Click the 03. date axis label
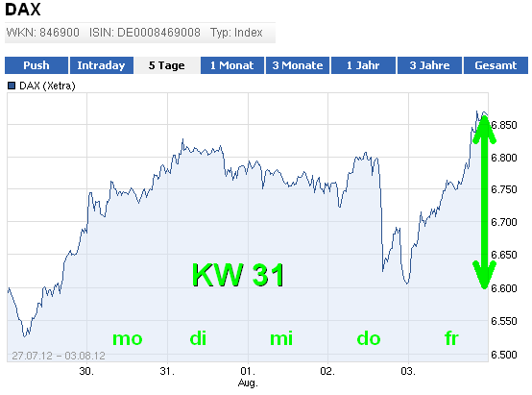 tap(408, 371)
